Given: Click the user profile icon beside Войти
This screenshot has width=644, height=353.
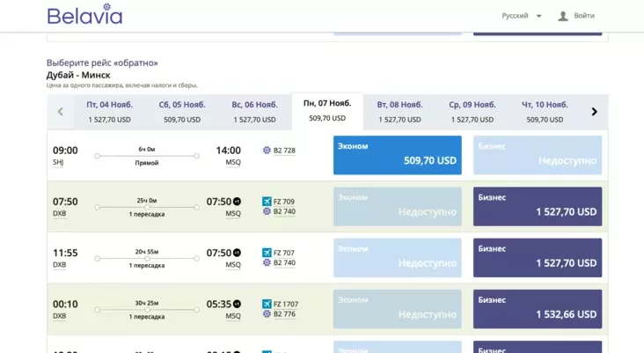Looking at the screenshot, I should point(563,16).
